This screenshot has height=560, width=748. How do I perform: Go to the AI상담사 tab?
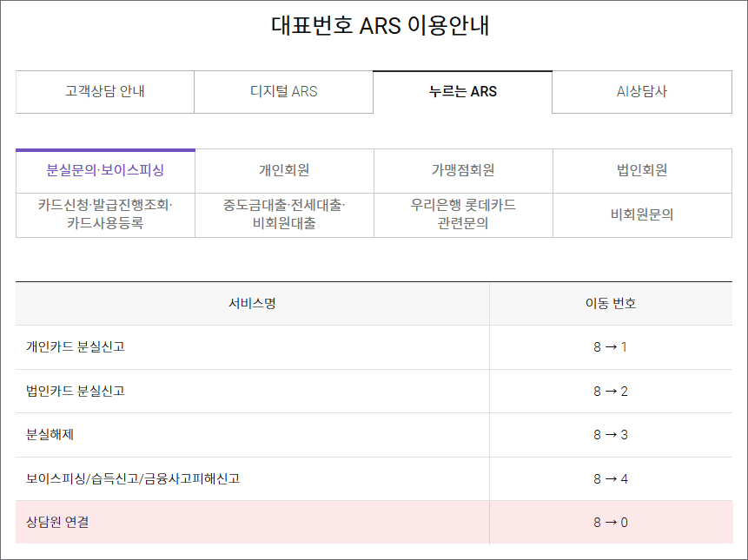click(x=641, y=91)
